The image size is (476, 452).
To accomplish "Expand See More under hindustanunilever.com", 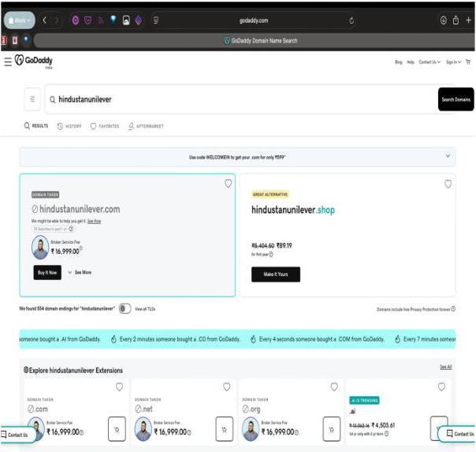I will coord(80,272).
